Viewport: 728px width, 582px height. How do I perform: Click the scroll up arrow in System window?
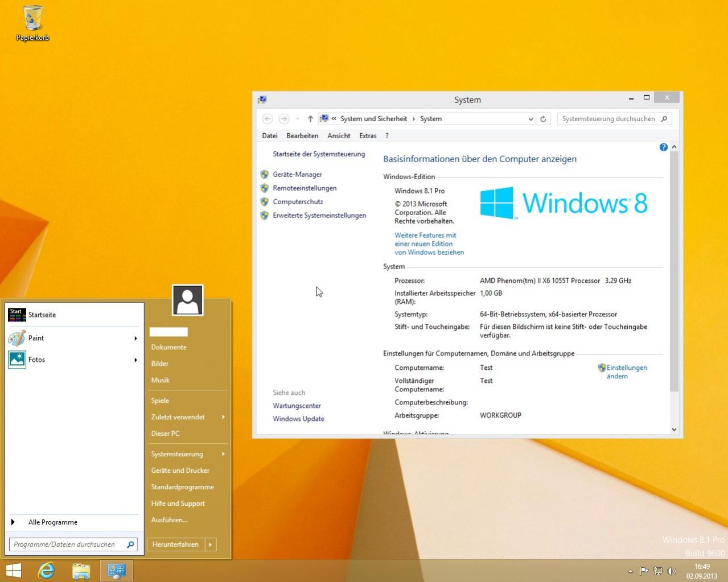[x=674, y=147]
